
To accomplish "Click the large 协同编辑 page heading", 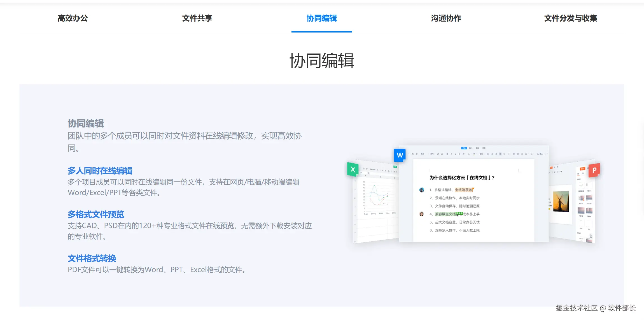I will (321, 61).
